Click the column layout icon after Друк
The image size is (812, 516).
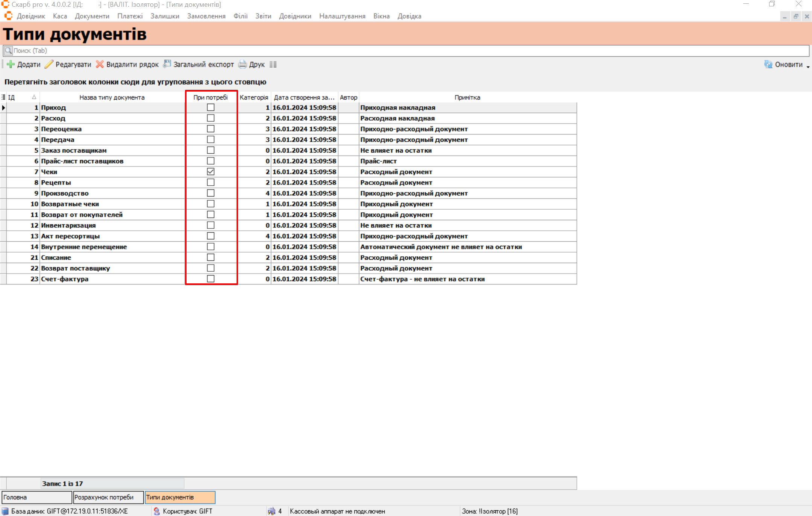point(273,64)
